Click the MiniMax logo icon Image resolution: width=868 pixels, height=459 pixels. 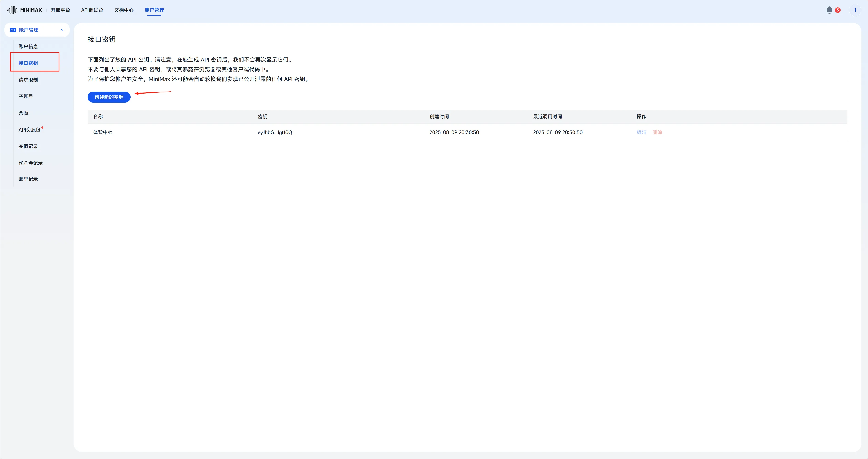click(x=12, y=10)
